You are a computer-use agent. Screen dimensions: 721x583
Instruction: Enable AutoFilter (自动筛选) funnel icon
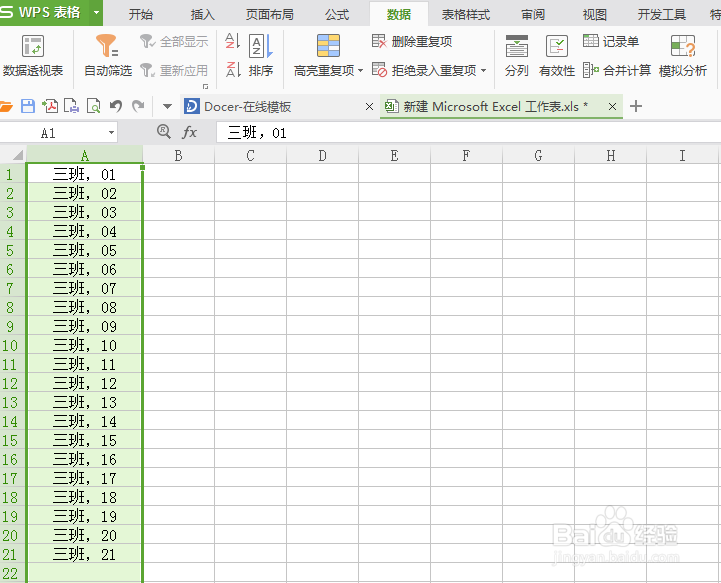coord(107,46)
